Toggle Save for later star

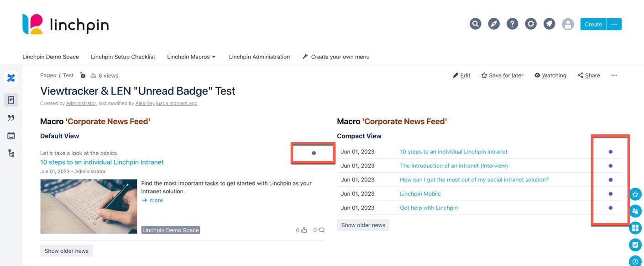tap(502, 75)
